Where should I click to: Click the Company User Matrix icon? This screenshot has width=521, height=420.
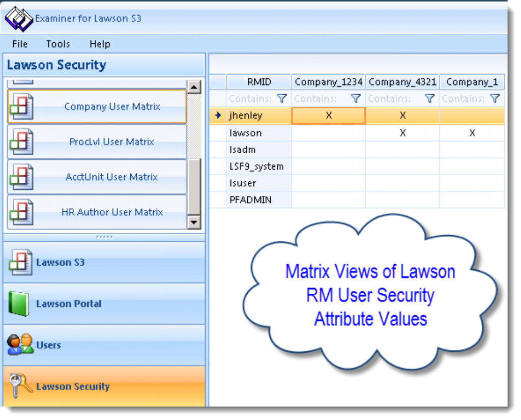[21, 106]
